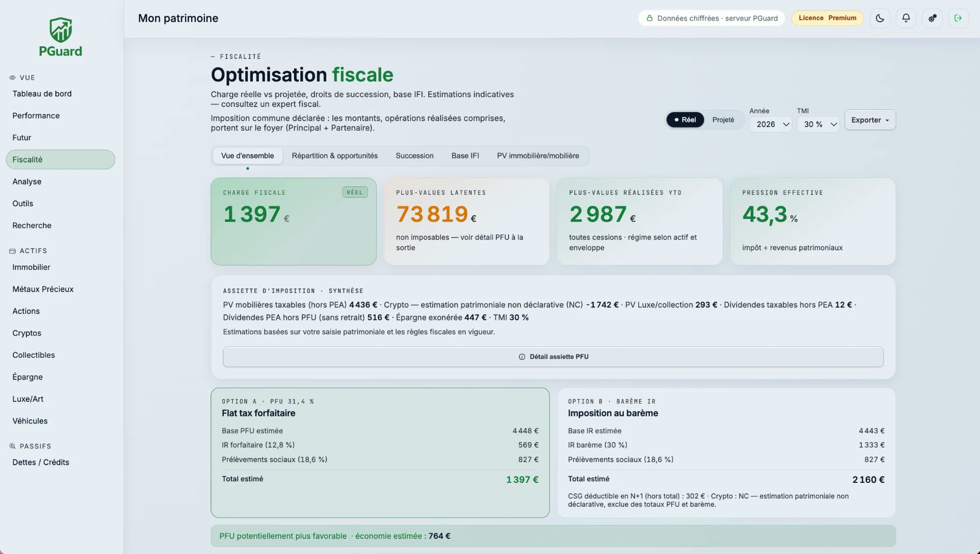Click the Données chiffrées serveur PGuard badge
This screenshot has height=554, width=980.
click(712, 18)
